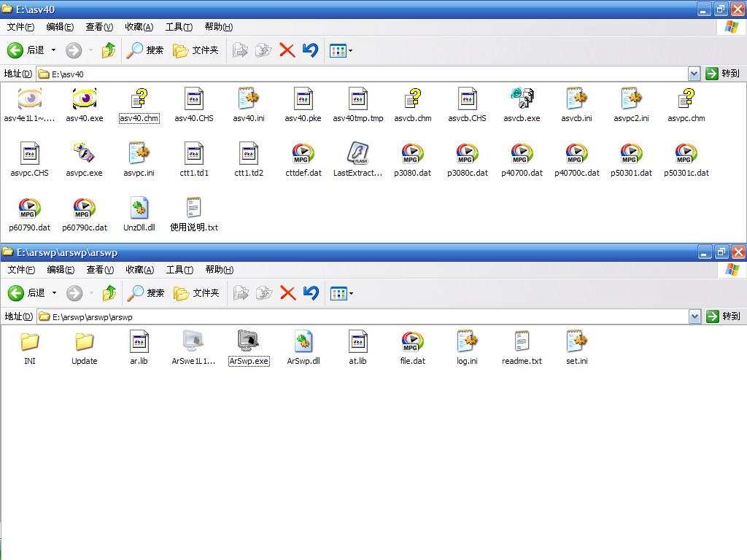Open 工具(T) menu in asv40 window
The height and width of the screenshot is (560, 747).
(179, 27)
